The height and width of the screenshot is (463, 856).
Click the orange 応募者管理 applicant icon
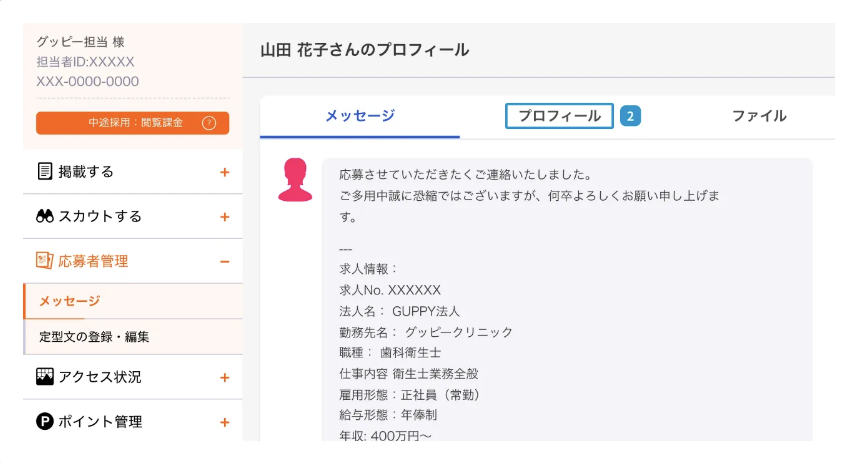pos(45,260)
